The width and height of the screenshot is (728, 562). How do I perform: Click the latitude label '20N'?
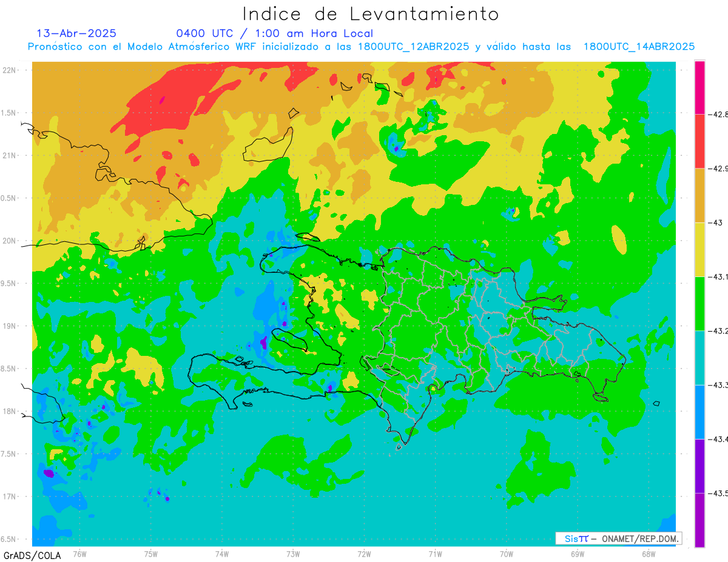pos(10,241)
